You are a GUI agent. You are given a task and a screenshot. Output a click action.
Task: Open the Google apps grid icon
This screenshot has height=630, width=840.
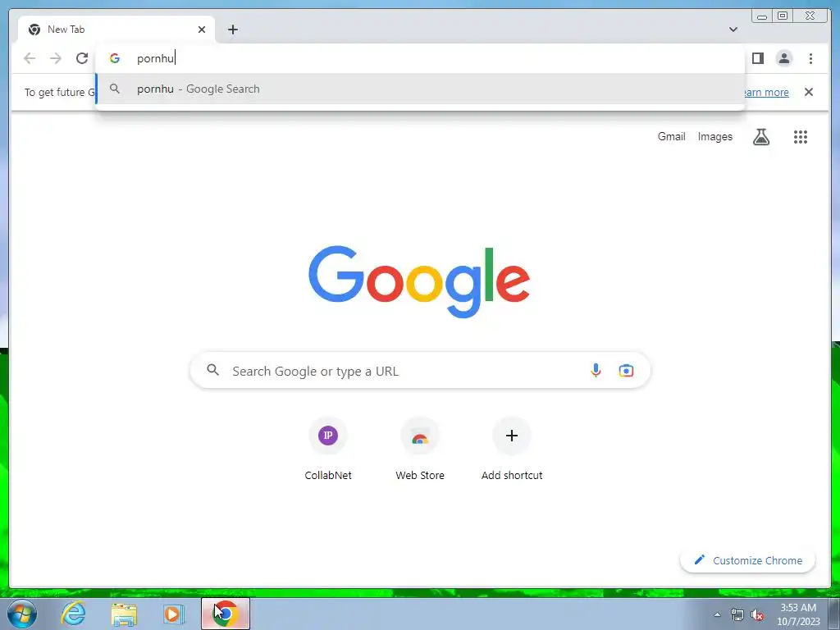(x=801, y=137)
